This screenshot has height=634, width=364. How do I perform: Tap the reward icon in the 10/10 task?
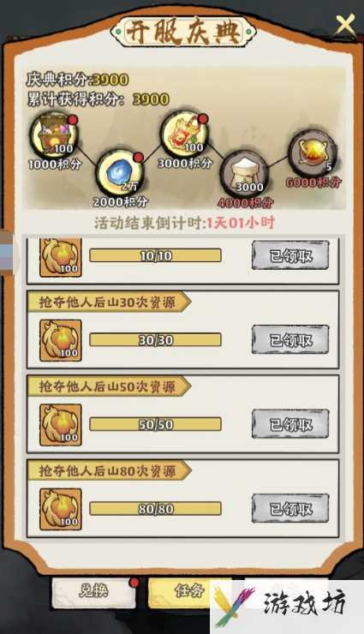pos(61,257)
